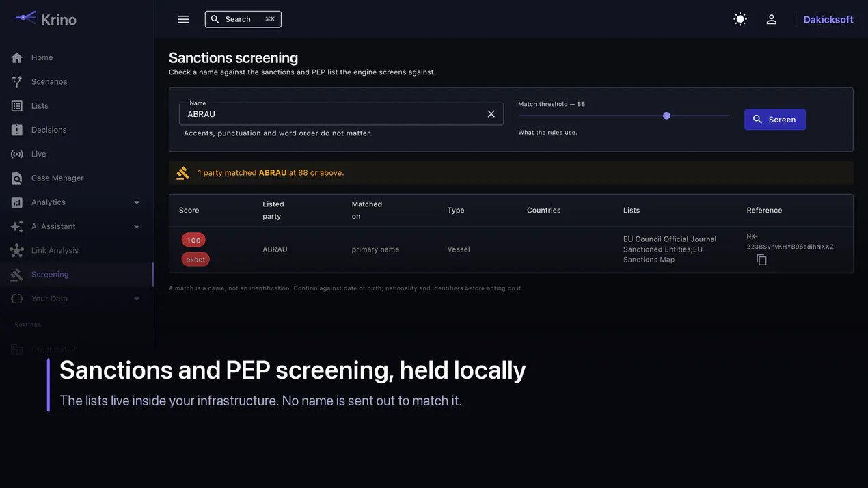Copy the reference ID with copy icon
The width and height of the screenshot is (868, 488).
761,260
